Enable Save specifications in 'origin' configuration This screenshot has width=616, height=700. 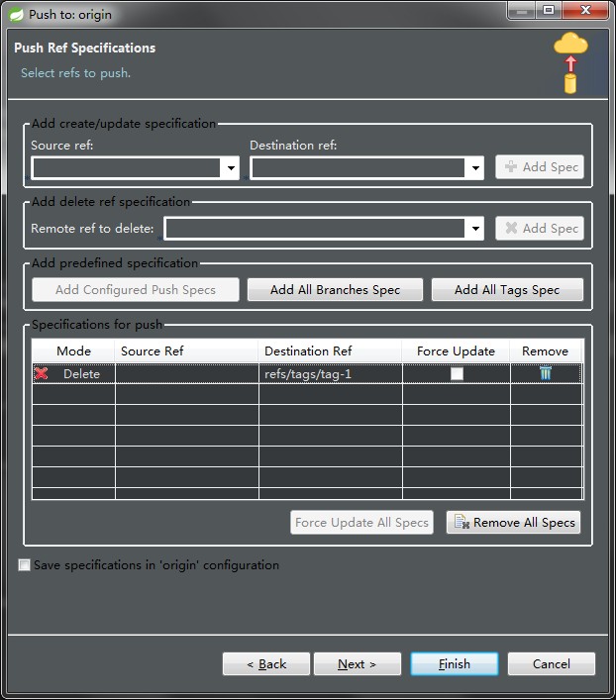[x=24, y=565]
